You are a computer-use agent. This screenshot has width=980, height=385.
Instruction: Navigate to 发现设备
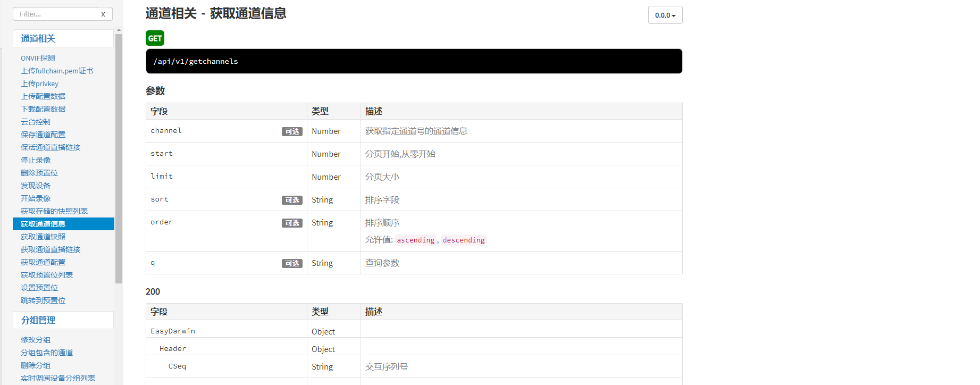tap(36, 186)
